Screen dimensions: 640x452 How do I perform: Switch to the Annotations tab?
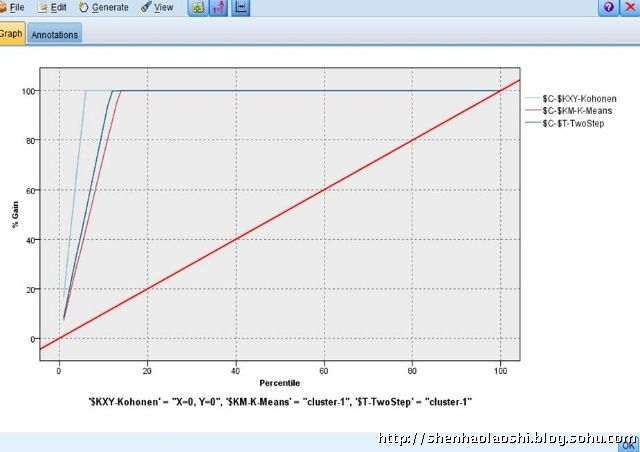click(x=55, y=34)
